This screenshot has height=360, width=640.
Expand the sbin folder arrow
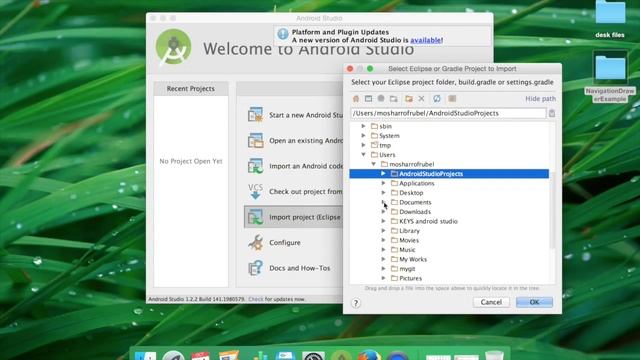[363, 126]
